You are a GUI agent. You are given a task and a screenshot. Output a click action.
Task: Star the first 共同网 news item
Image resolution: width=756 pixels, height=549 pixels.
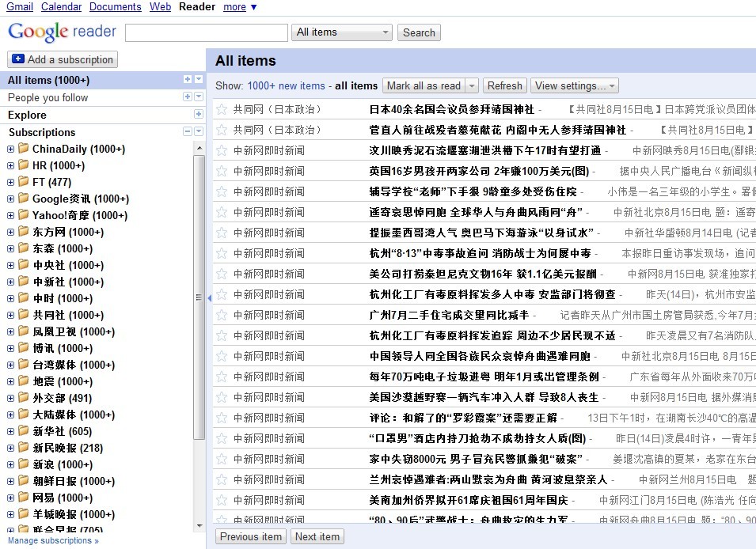[x=222, y=109]
